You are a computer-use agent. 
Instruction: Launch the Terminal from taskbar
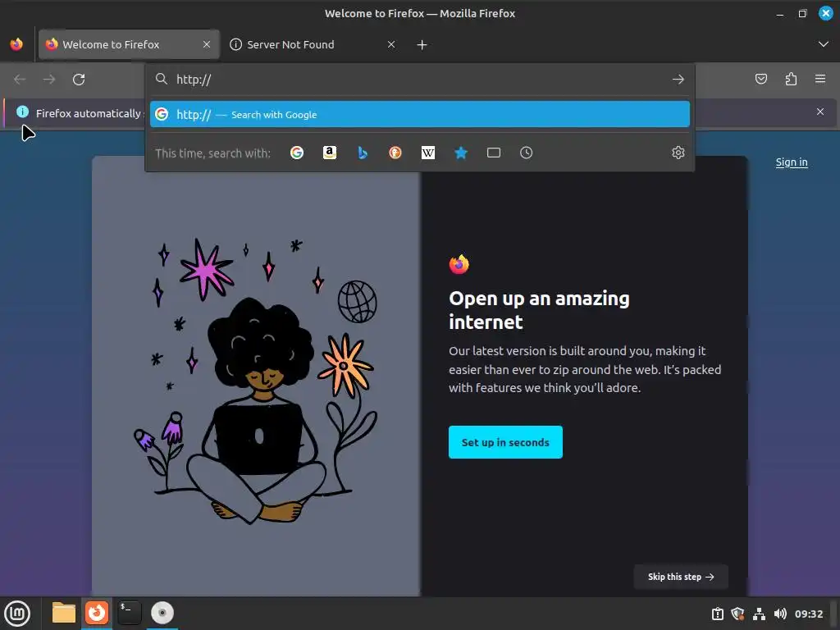click(x=130, y=613)
